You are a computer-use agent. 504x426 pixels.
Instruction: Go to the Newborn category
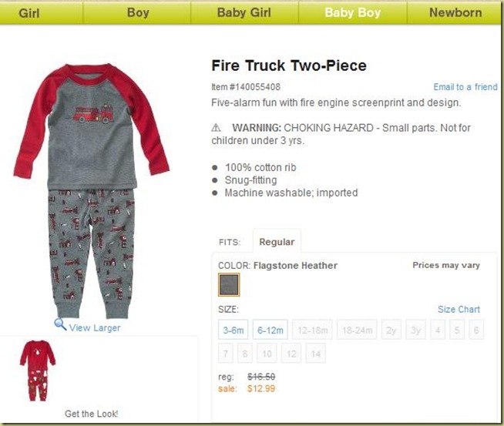tap(455, 12)
